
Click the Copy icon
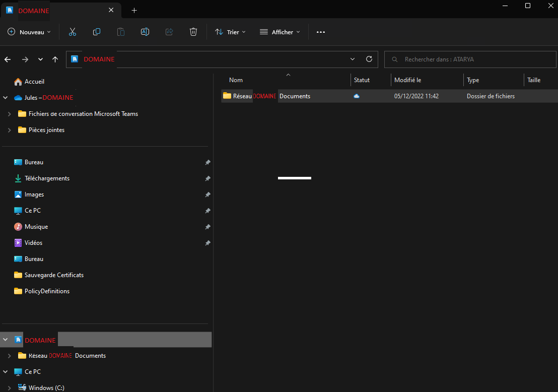(96, 31)
